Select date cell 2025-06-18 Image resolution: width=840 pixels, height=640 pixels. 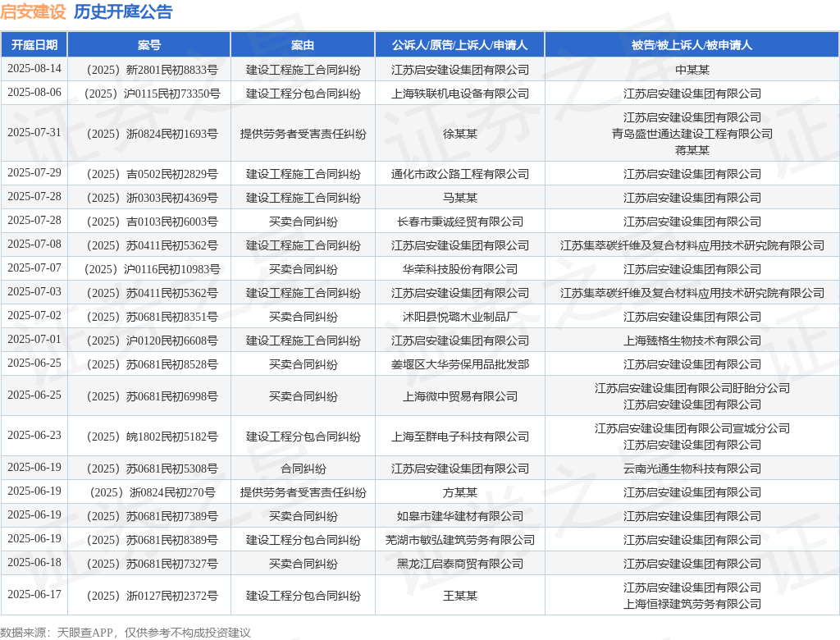[34, 563]
